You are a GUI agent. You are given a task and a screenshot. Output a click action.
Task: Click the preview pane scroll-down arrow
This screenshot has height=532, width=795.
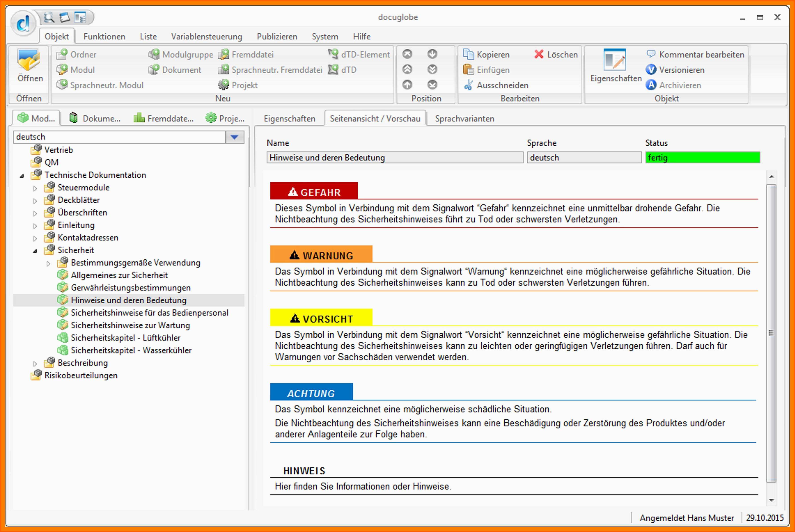[x=772, y=500]
